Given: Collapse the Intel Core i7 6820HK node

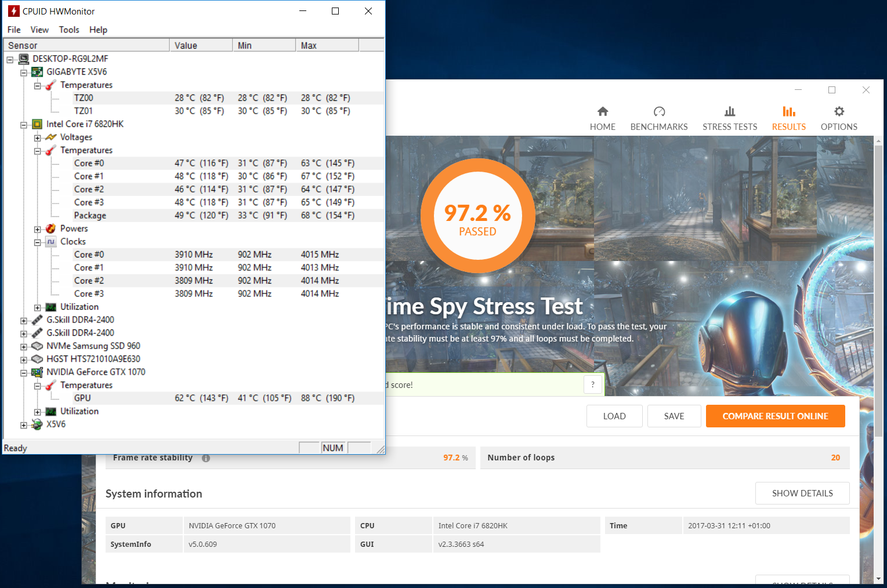Looking at the screenshot, I should click(24, 125).
